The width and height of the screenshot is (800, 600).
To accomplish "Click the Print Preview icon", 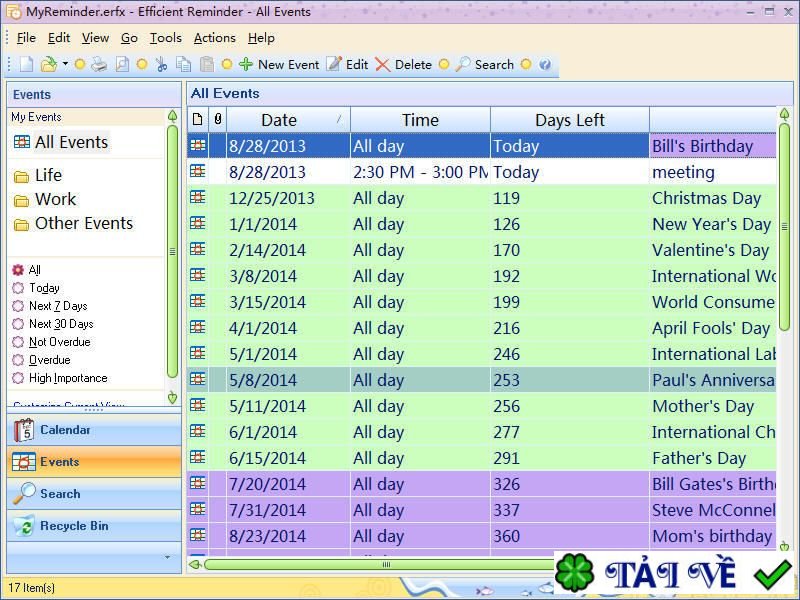I will (122, 64).
